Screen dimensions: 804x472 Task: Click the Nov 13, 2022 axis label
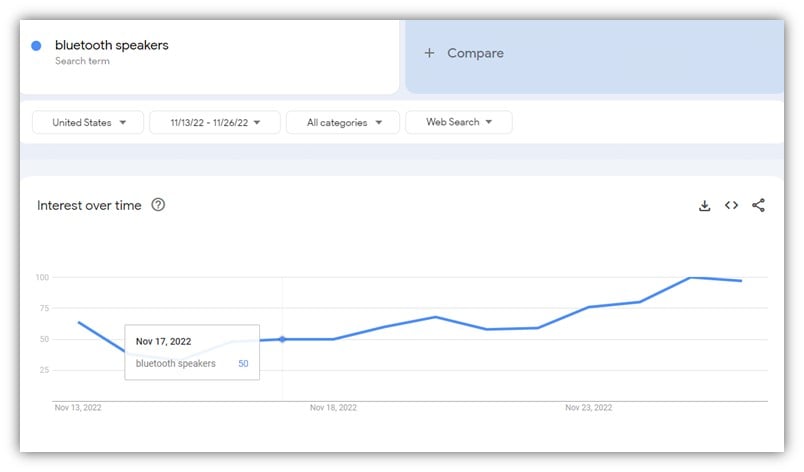(78, 408)
